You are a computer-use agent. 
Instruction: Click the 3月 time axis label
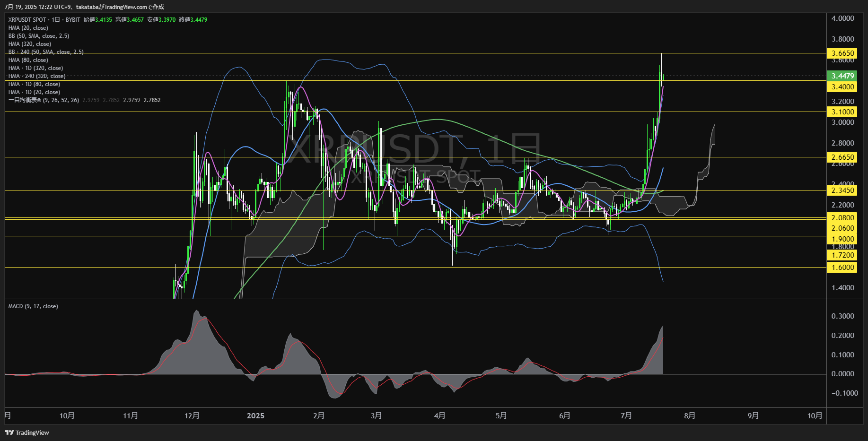click(376, 416)
